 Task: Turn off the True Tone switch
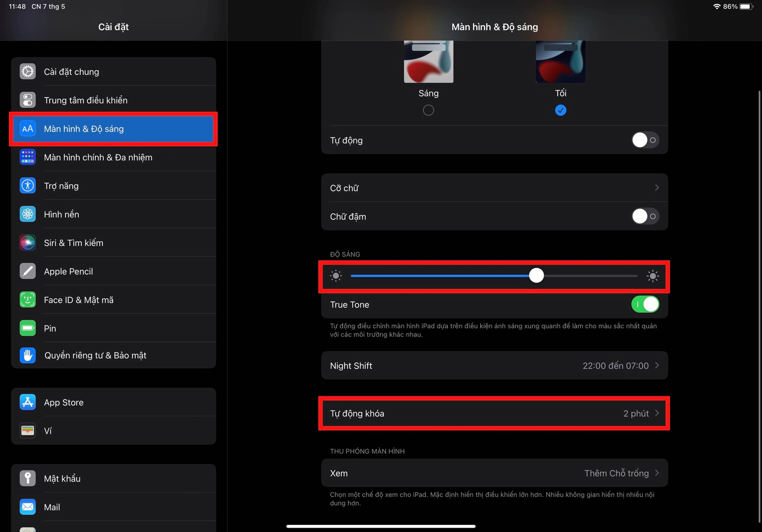point(645,304)
